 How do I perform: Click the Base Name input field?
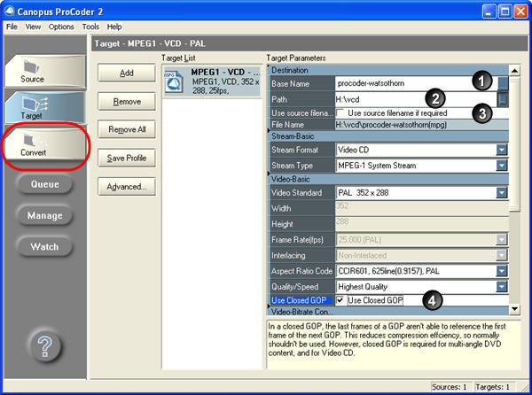click(x=416, y=83)
